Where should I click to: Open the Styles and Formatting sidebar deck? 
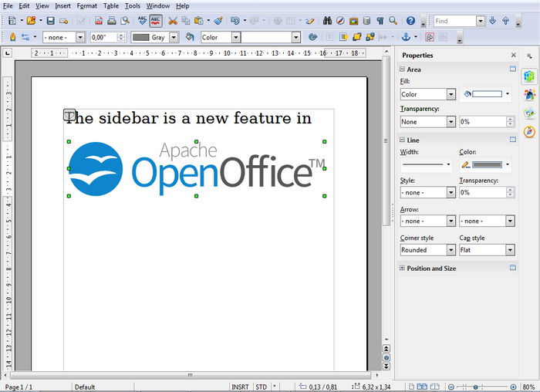tap(529, 94)
